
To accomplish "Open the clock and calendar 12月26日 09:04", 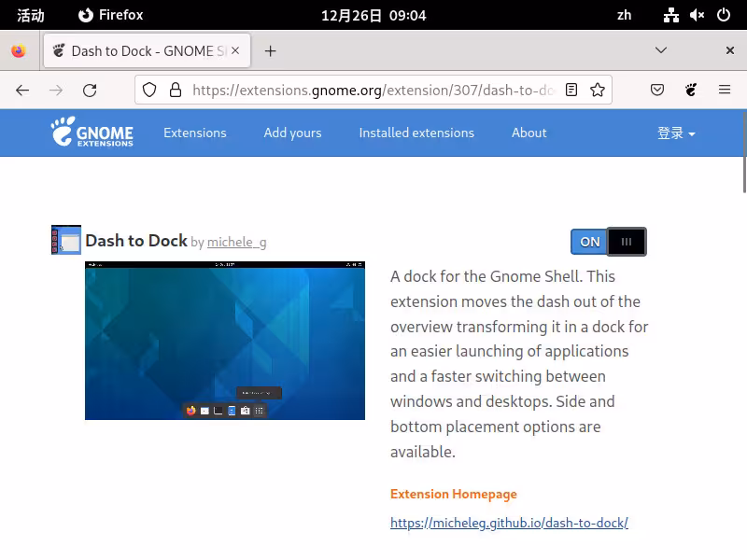I will point(373,15).
